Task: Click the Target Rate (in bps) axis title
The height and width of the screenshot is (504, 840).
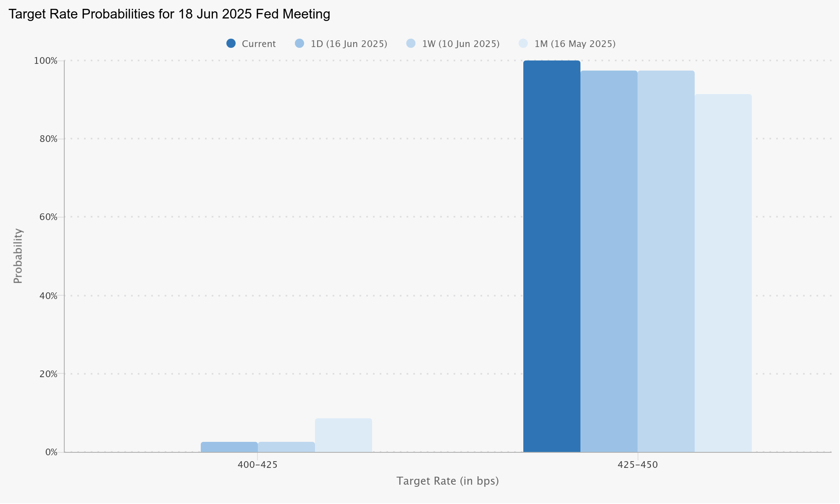Action: (x=447, y=481)
